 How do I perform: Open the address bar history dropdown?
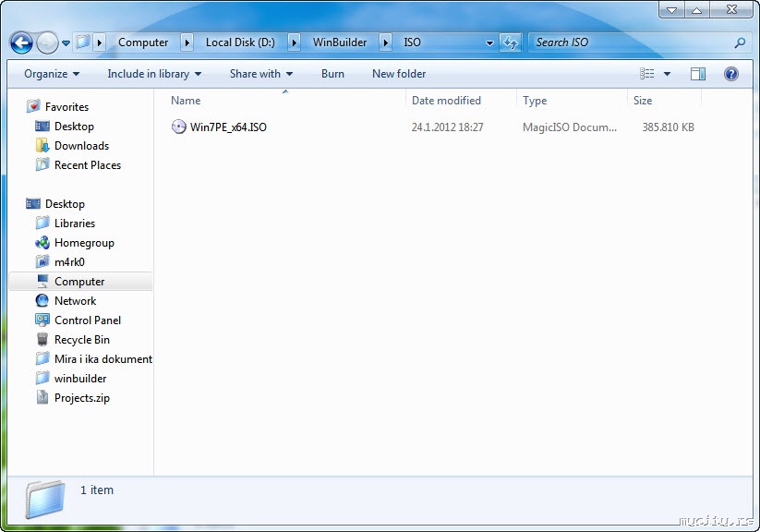pyautogui.click(x=489, y=43)
